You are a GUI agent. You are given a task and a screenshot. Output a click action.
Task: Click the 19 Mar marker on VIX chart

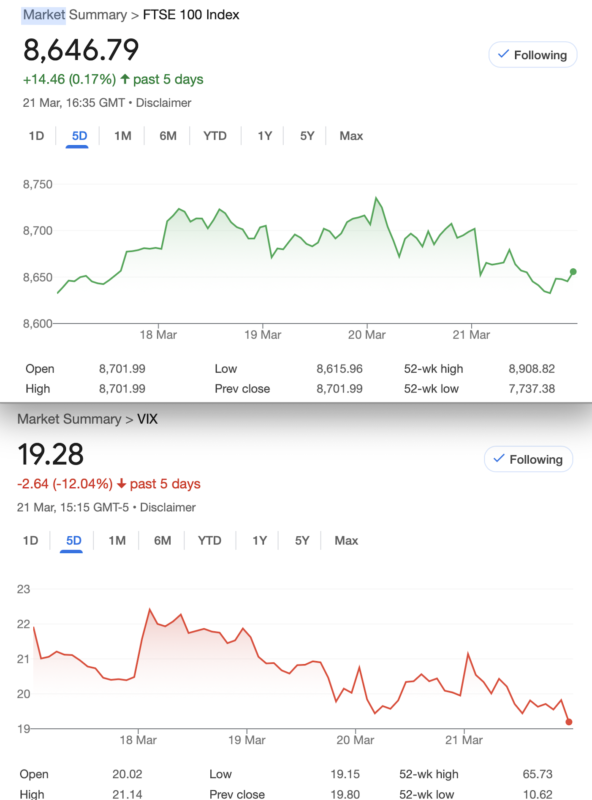click(247, 740)
